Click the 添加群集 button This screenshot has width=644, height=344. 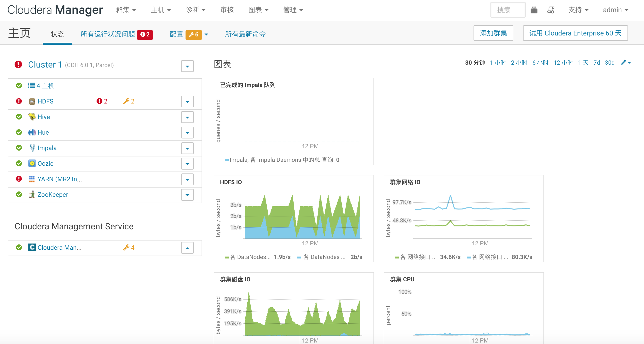pos(493,33)
